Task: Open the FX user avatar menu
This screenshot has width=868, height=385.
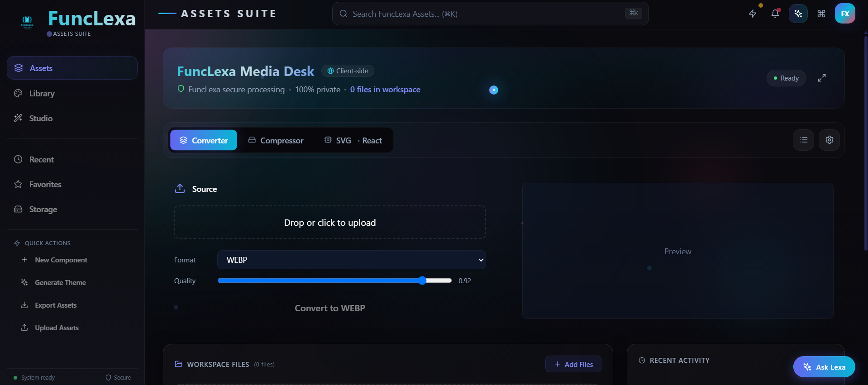Action: click(845, 14)
